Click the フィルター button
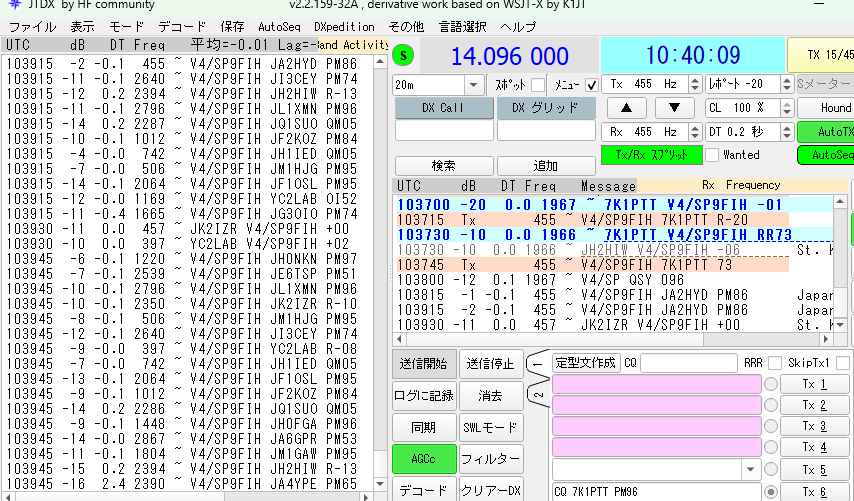Image resolution: width=854 pixels, height=501 pixels. 491,459
